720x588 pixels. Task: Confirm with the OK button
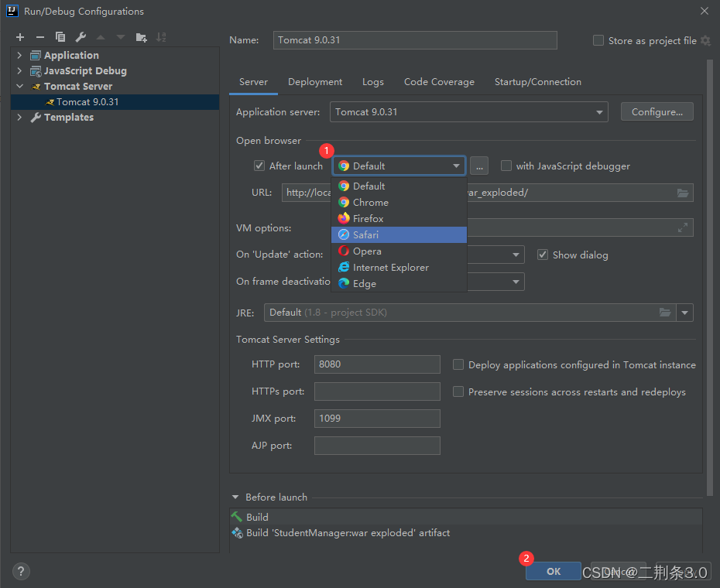[x=554, y=572]
